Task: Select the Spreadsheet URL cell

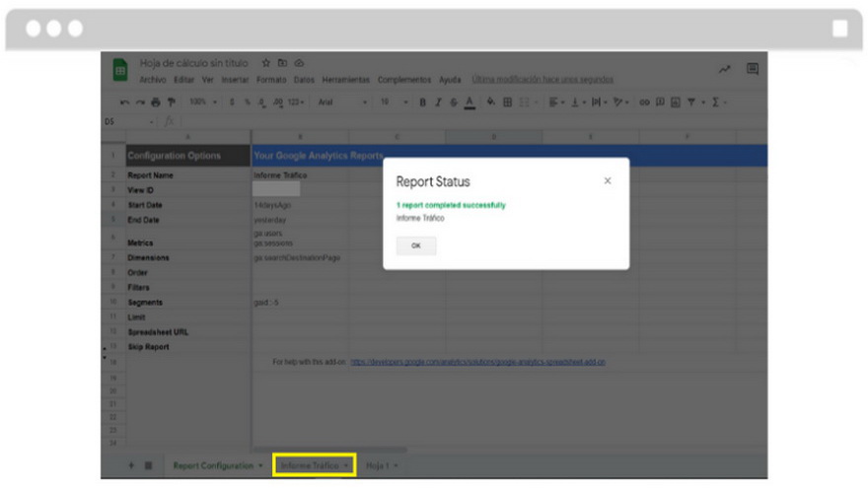Action: 188,332
